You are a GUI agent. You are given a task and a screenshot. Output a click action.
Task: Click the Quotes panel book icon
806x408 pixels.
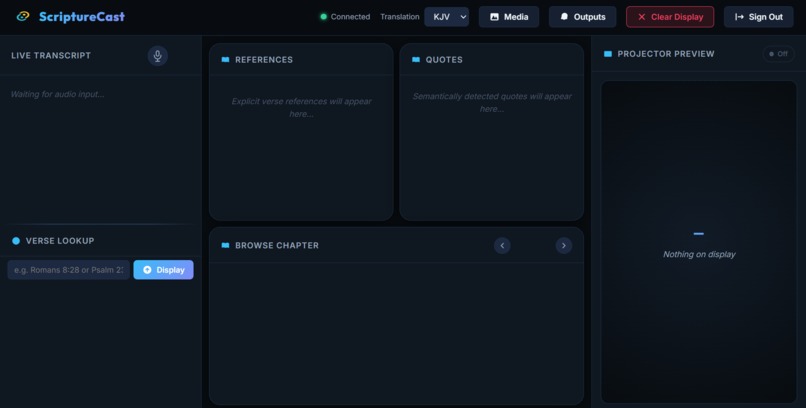click(416, 60)
